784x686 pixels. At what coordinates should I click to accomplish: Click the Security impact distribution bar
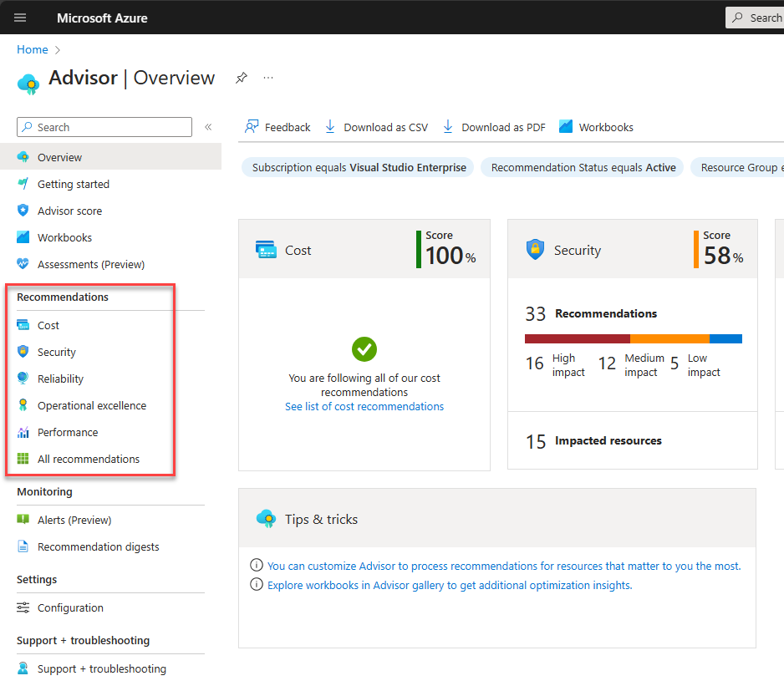(x=633, y=338)
